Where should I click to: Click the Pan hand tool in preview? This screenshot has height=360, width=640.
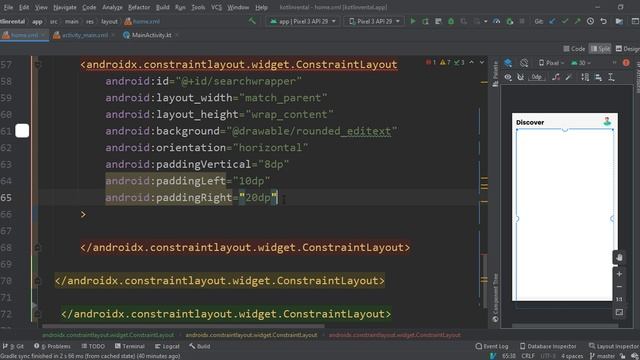coord(619,258)
